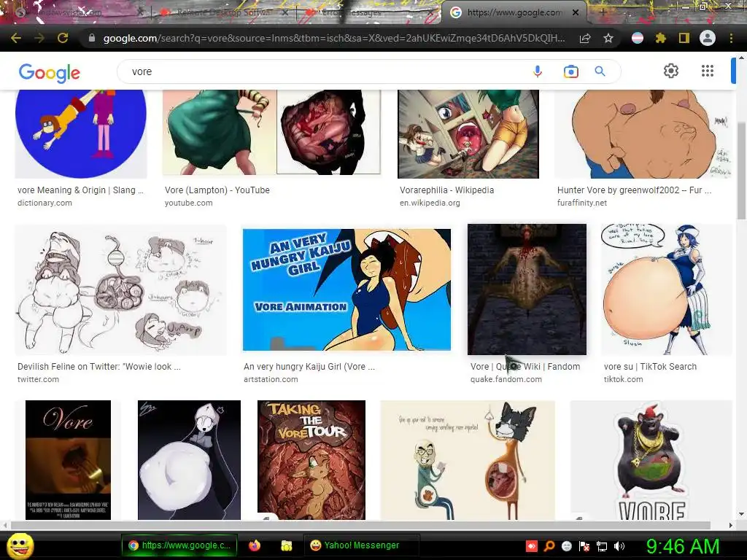
Task: Click the striped flag extension icon
Action: pos(638,38)
